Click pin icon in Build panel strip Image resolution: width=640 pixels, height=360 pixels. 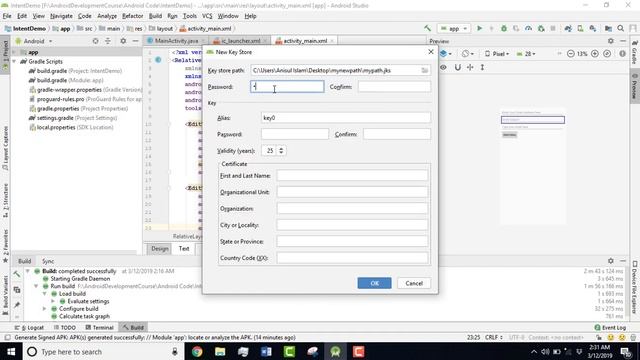point(17,305)
